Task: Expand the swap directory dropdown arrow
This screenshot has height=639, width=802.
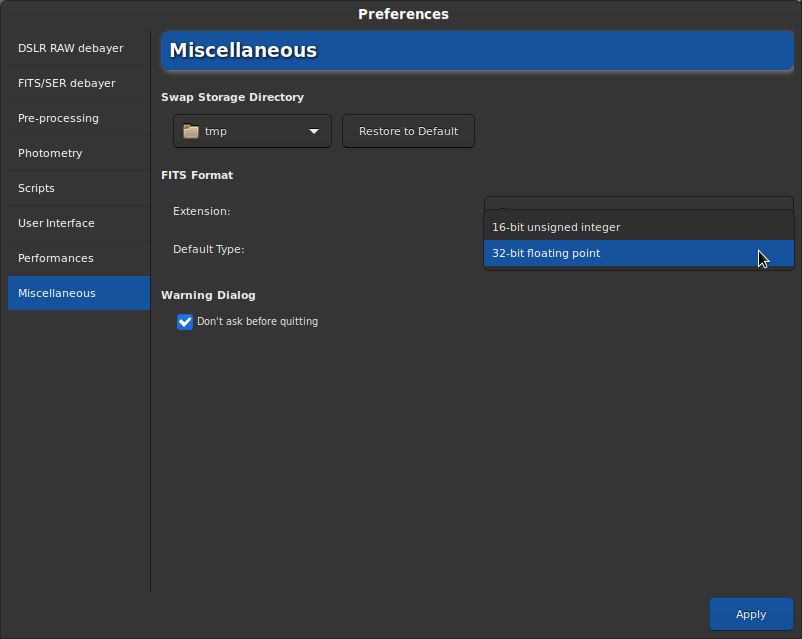Action: pyautogui.click(x=314, y=131)
